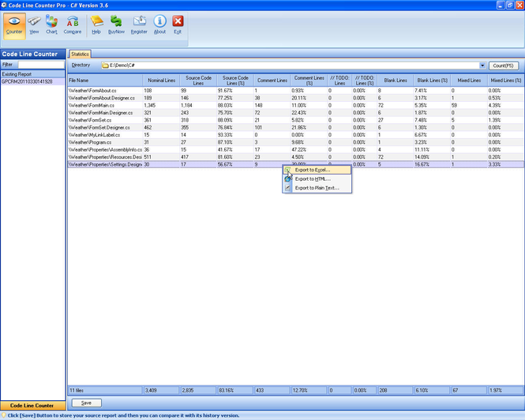Open the Chart tool
The image size is (525, 420).
tap(51, 26)
